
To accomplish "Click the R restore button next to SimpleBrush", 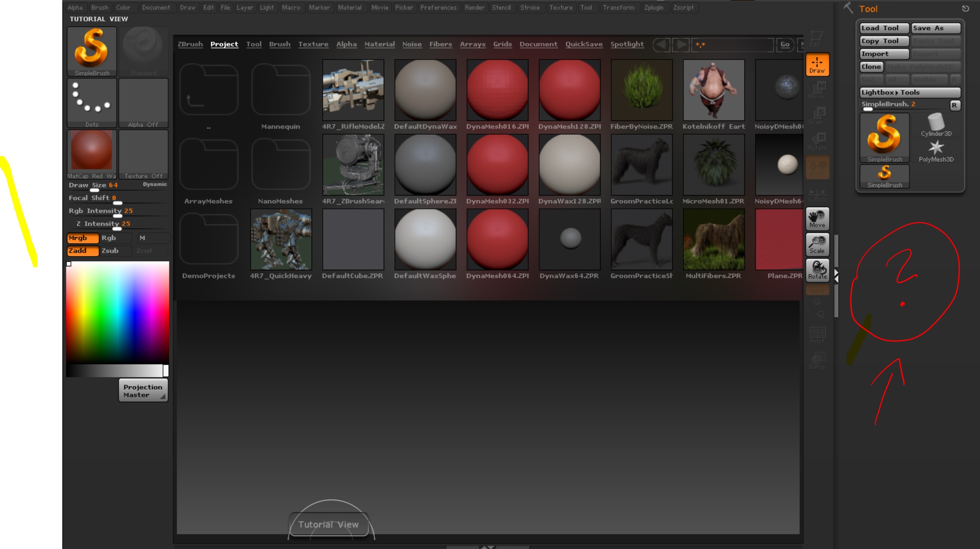I will point(954,105).
